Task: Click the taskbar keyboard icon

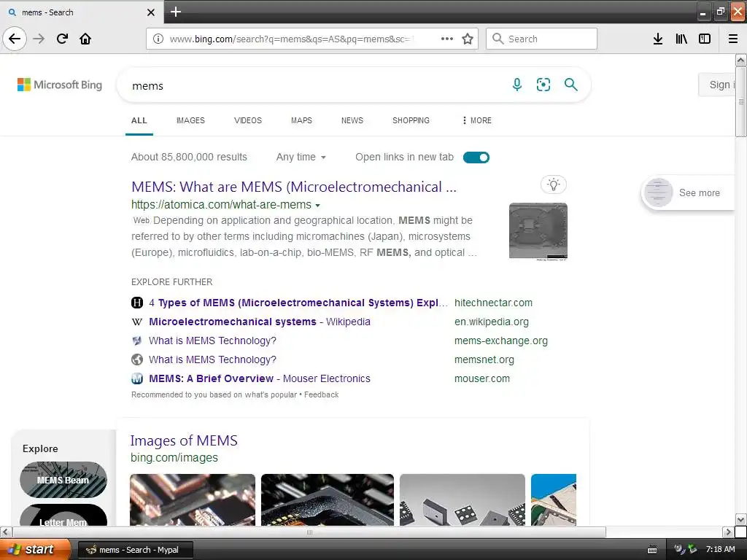Action: (x=652, y=550)
